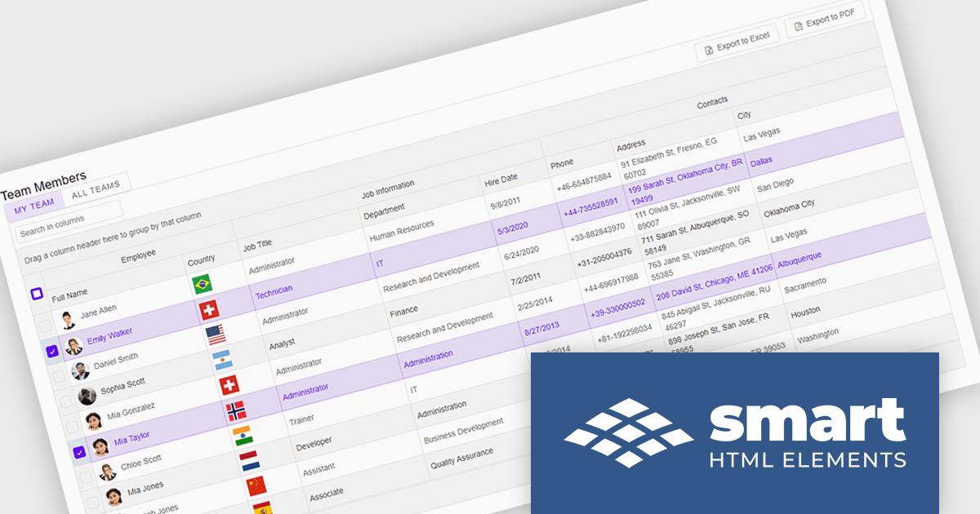Click the Smart HTML Elements logo

click(734, 432)
